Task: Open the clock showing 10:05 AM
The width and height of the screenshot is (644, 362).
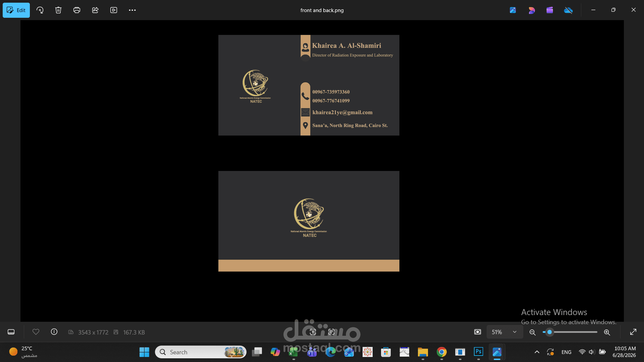Action: [x=625, y=352]
